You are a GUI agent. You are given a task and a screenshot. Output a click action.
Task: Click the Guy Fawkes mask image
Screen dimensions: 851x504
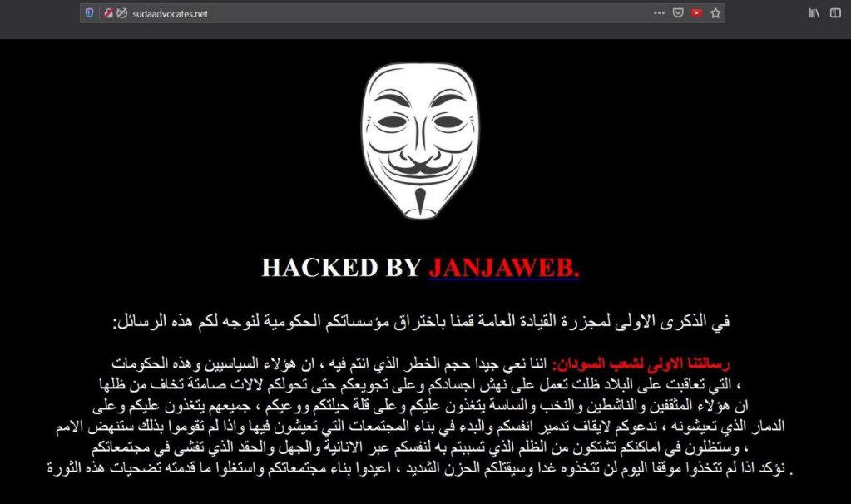click(x=420, y=141)
